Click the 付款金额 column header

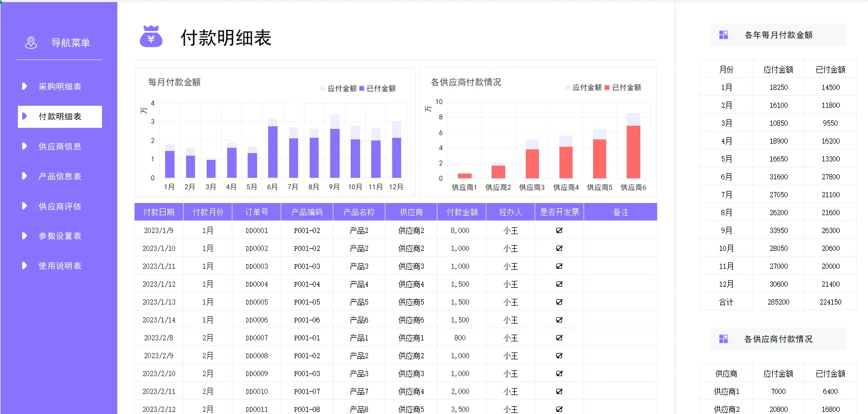[462, 212]
